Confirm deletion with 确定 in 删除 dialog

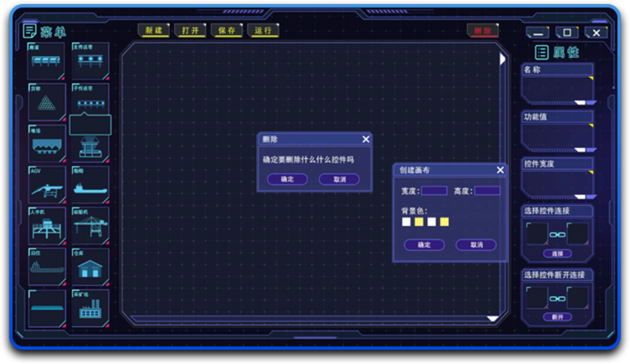click(x=287, y=179)
